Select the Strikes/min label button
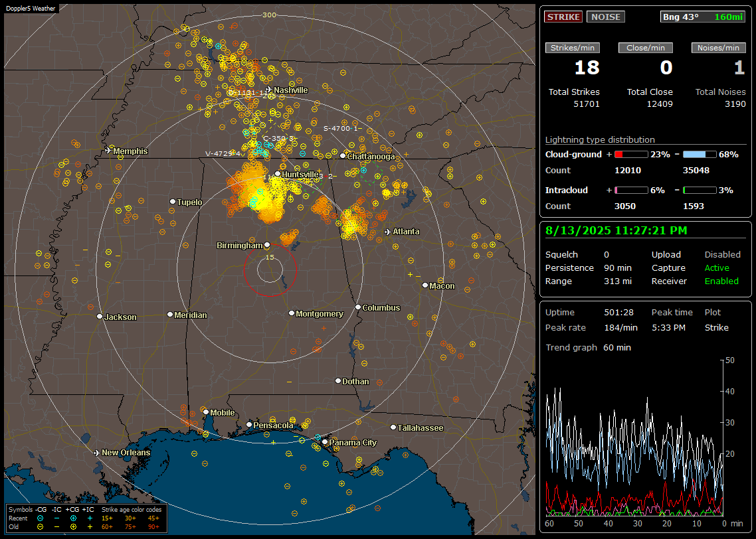The height and width of the screenshot is (539, 756). [x=573, y=48]
